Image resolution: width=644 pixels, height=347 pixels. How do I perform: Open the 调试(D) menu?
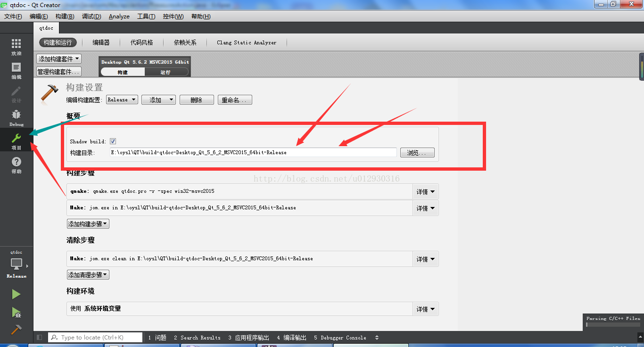pos(91,17)
